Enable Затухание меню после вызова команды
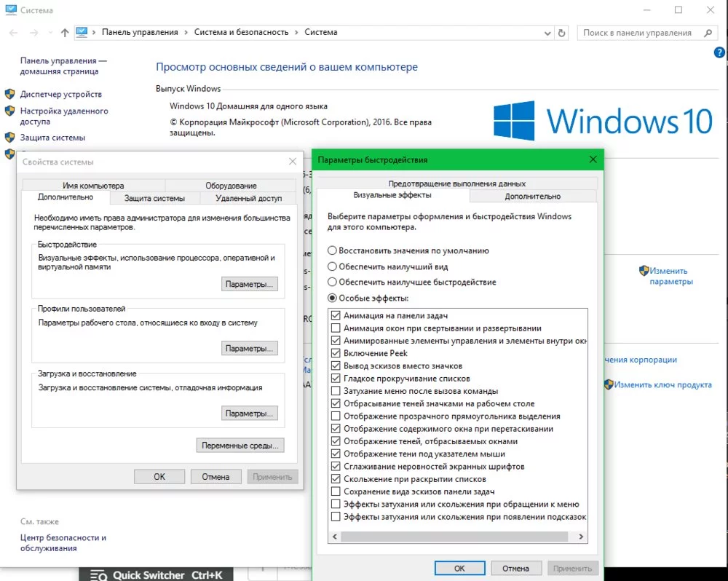Image resolution: width=728 pixels, height=581 pixels. [x=336, y=390]
